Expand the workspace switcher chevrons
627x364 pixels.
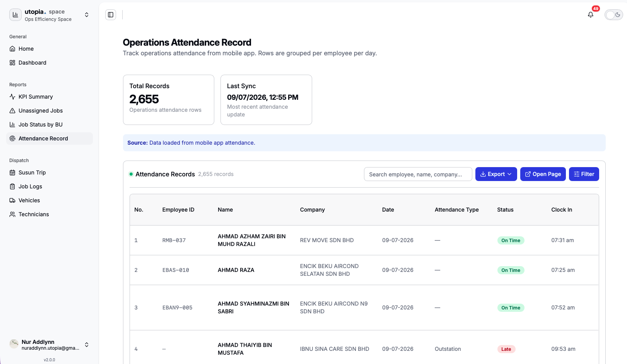pos(87,15)
